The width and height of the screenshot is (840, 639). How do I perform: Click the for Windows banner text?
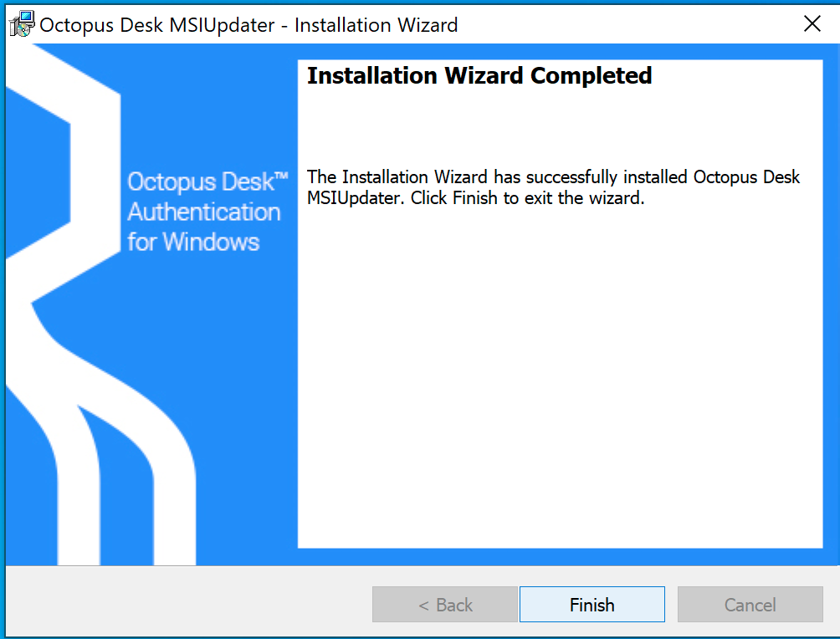[193, 242]
